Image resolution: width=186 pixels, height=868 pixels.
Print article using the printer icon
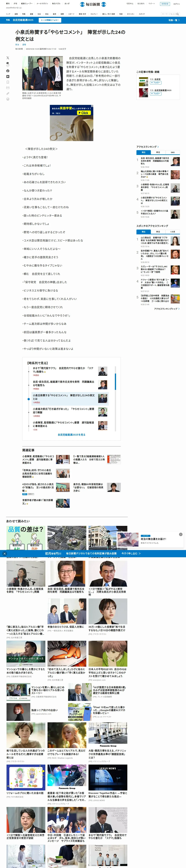tap(8, 99)
